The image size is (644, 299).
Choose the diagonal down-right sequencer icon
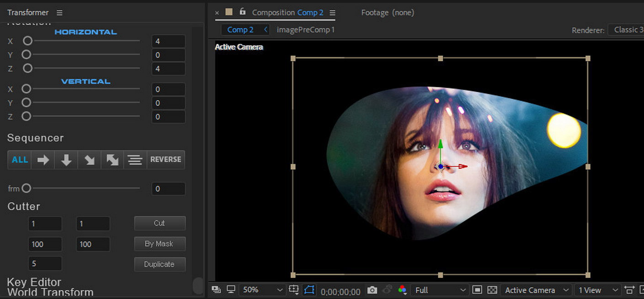click(x=89, y=160)
